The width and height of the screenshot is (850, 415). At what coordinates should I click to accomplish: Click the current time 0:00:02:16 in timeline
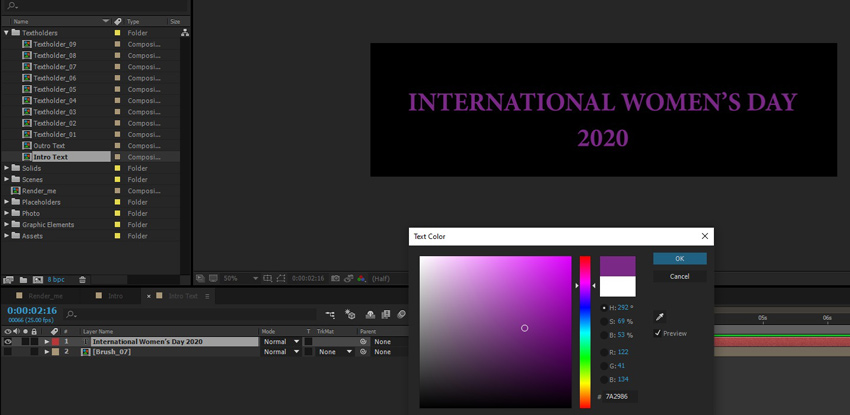pyautogui.click(x=32, y=310)
